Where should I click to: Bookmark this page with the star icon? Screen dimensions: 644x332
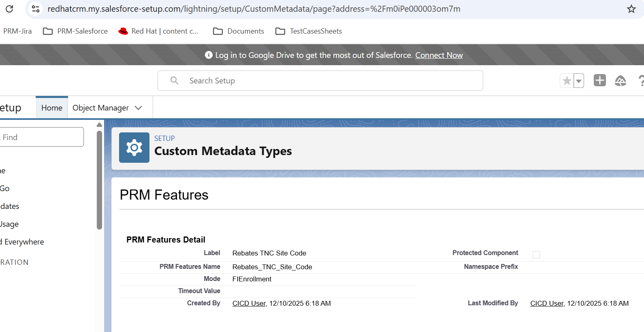pyautogui.click(x=631, y=9)
